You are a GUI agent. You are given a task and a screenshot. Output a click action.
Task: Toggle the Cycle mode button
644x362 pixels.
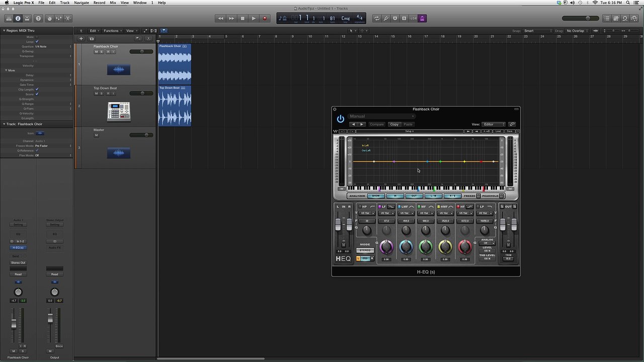coord(376,19)
